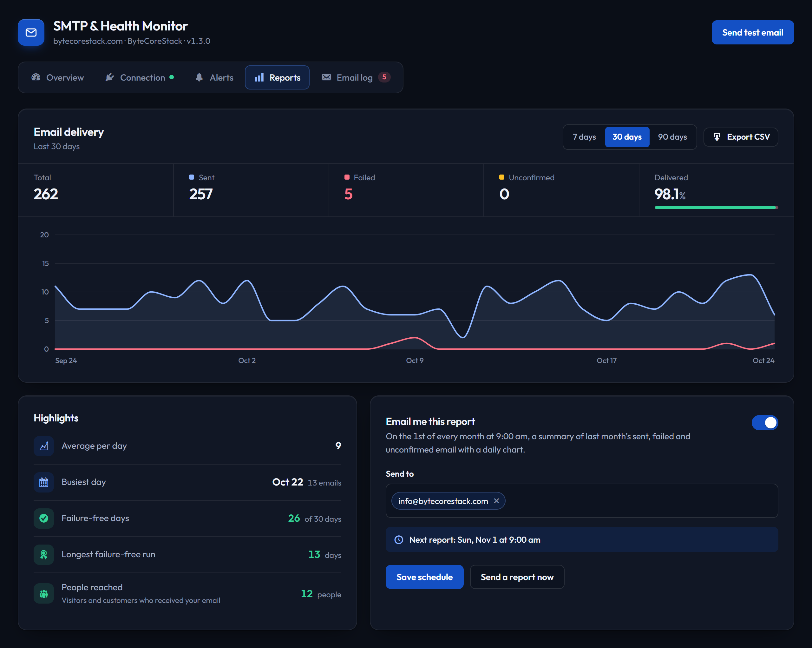
Task: Click the Send to label
Action: (400, 474)
